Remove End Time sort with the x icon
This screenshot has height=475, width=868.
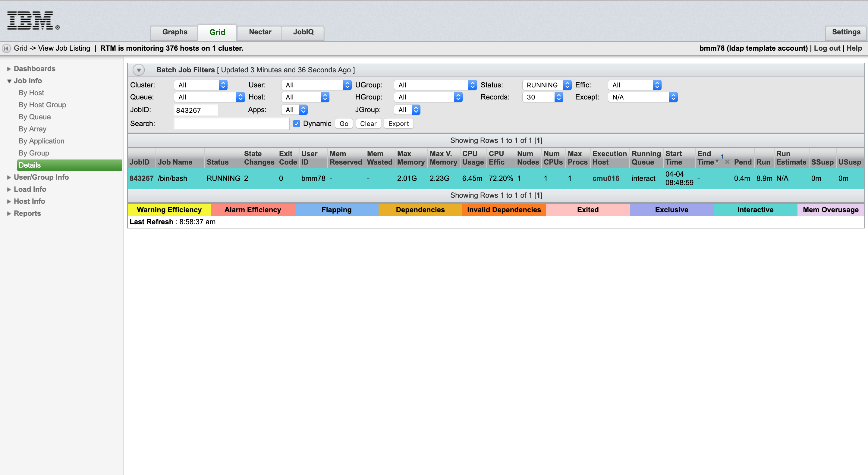(727, 162)
